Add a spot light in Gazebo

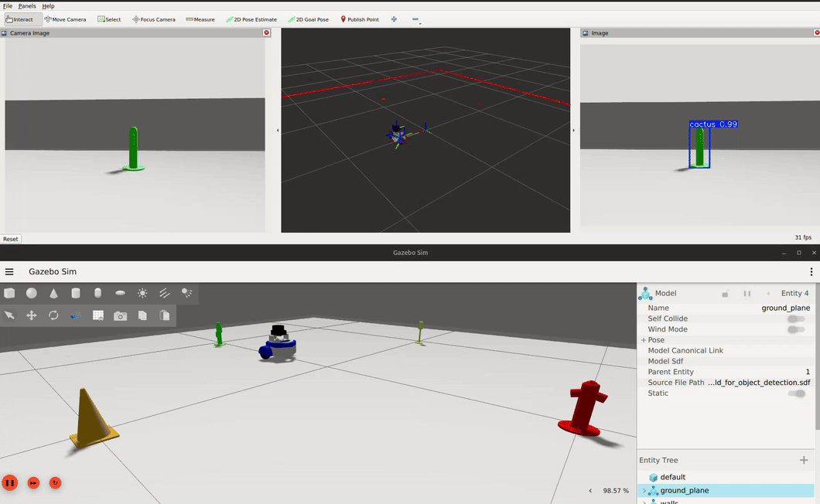[186, 293]
